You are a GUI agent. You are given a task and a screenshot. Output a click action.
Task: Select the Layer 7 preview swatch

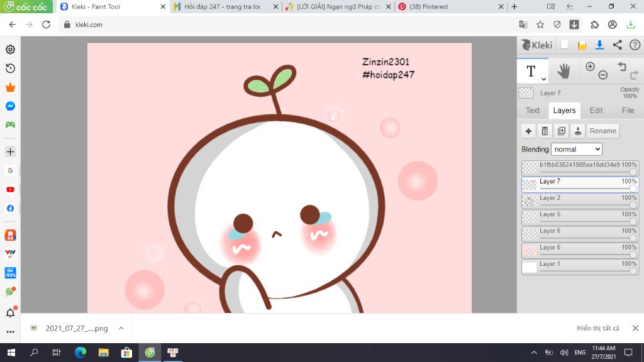click(526, 93)
